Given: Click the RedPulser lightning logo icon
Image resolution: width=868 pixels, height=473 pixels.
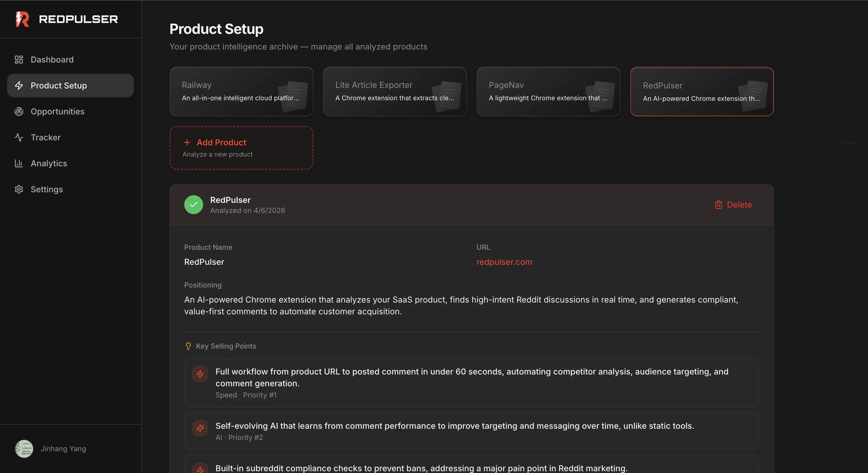Looking at the screenshot, I should 22,19.
